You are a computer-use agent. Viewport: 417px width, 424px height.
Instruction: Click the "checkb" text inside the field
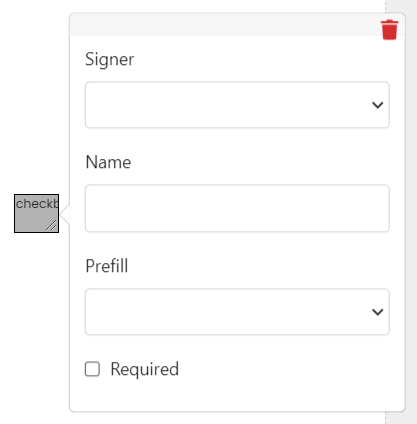tap(37, 204)
